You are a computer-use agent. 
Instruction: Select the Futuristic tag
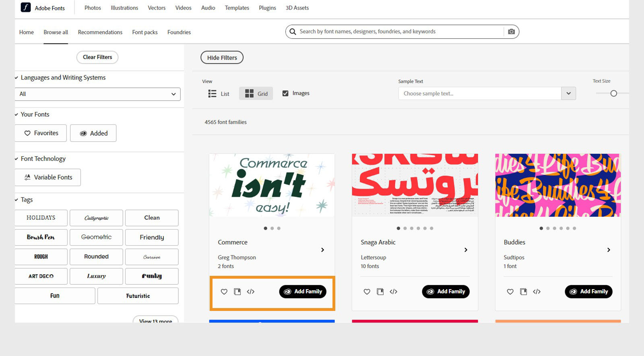coord(138,296)
